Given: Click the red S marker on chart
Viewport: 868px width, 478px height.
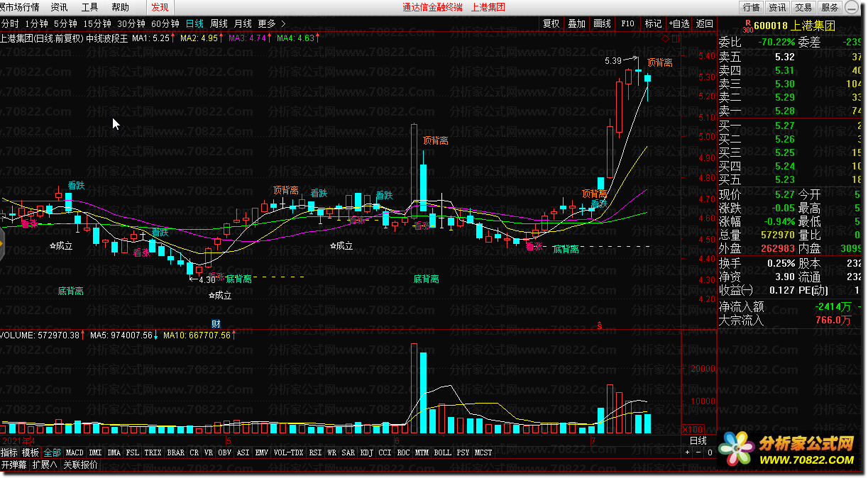Looking at the screenshot, I should [x=600, y=326].
